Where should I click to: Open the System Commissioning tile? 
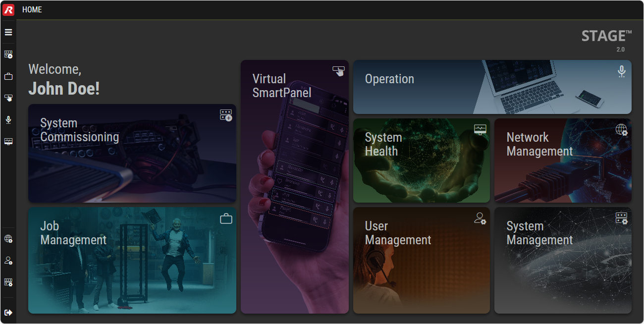coord(132,153)
